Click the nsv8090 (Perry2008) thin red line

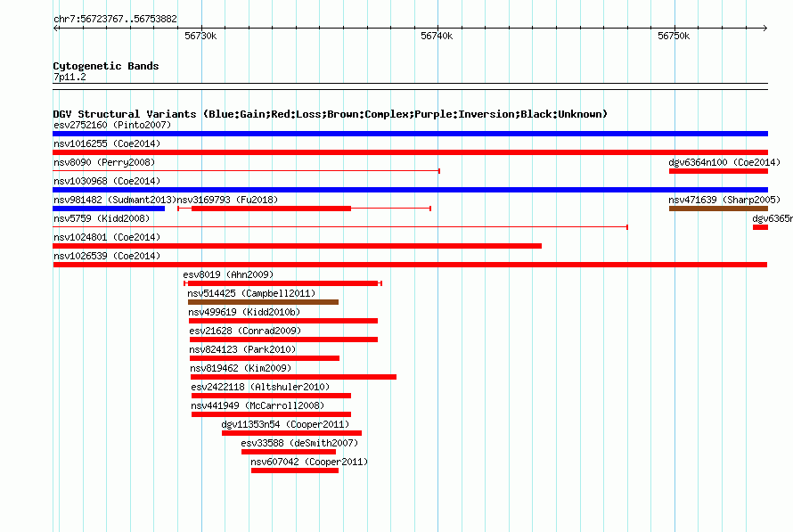click(x=246, y=171)
